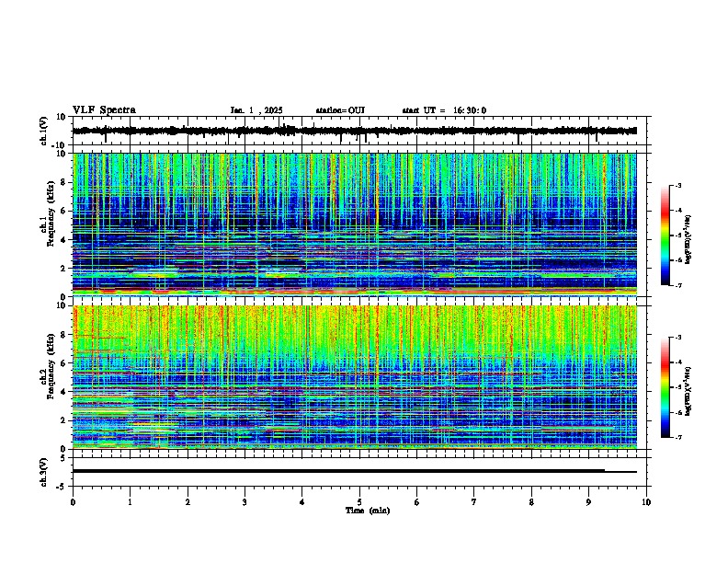
Task: Click inside the ch.2 spectrogram panel
Action: click(x=355, y=377)
